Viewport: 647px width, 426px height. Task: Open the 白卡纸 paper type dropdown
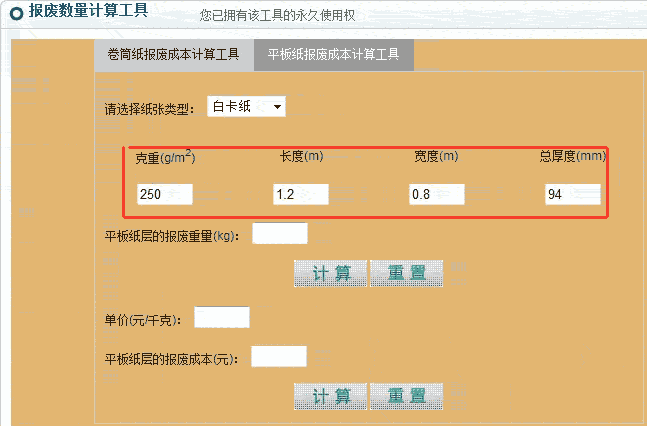click(246, 107)
